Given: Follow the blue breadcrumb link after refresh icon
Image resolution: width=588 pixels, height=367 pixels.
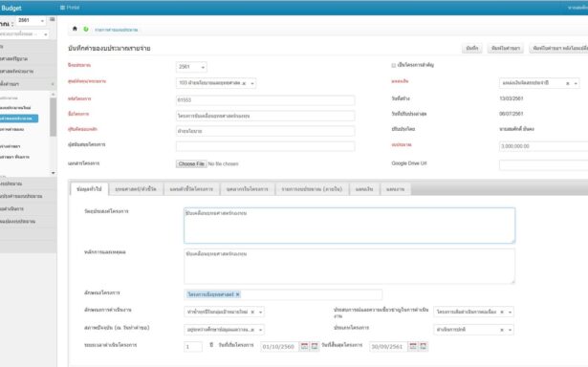Looking at the screenshot, I should click(x=117, y=30).
